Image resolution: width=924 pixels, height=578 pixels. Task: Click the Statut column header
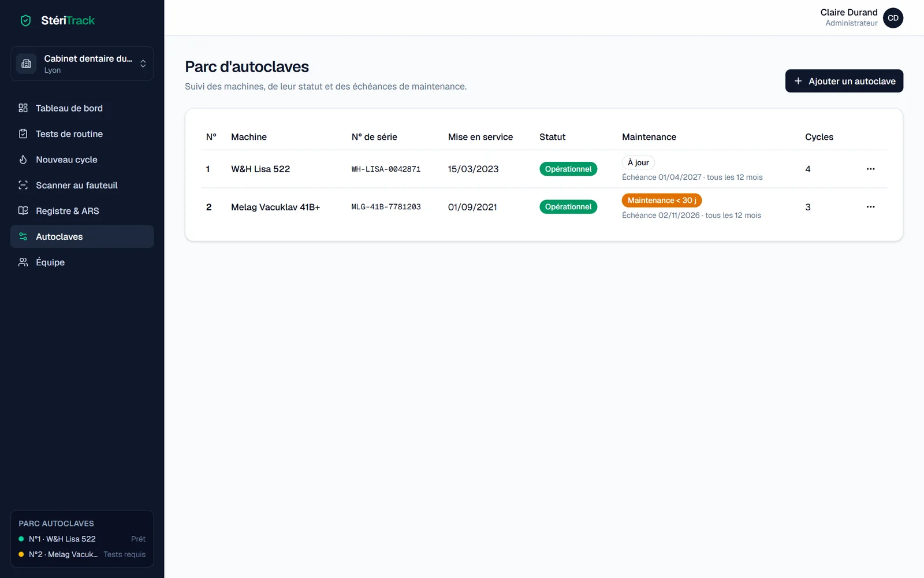(x=552, y=137)
